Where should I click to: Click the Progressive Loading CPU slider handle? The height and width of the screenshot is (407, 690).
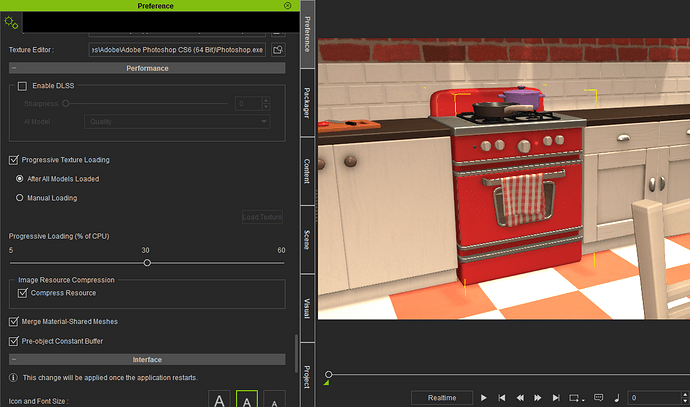[147, 263]
